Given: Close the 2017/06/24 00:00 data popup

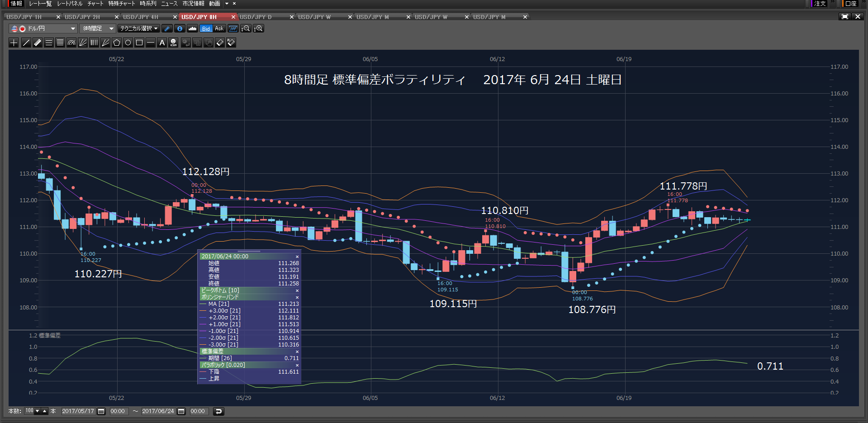Looking at the screenshot, I should coord(297,257).
